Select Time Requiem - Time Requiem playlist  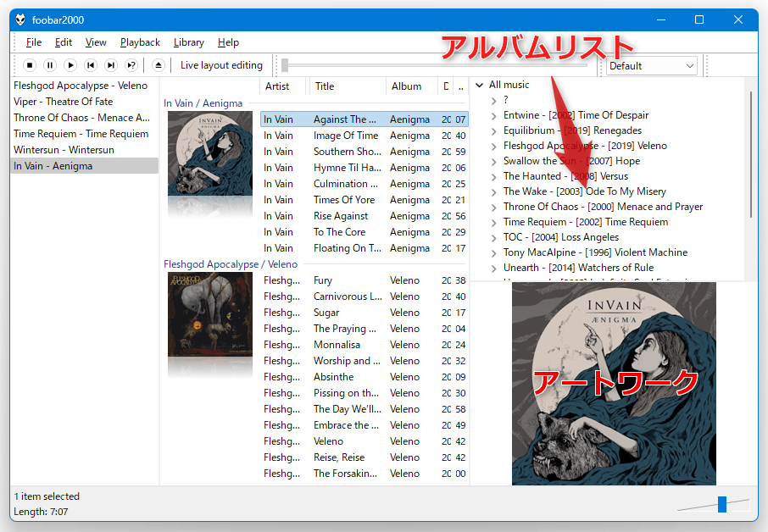tap(84, 134)
